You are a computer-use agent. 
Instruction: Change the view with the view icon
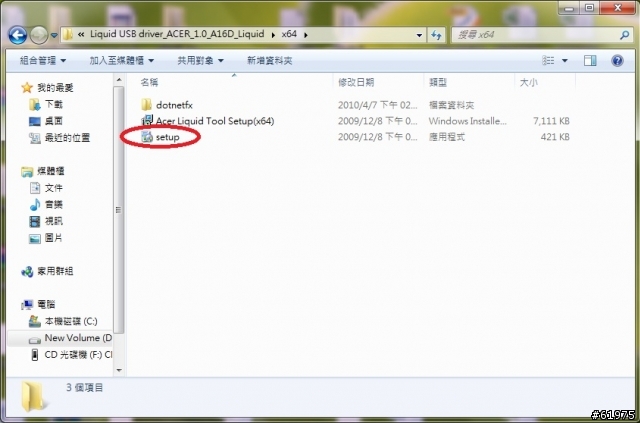[x=548, y=61]
